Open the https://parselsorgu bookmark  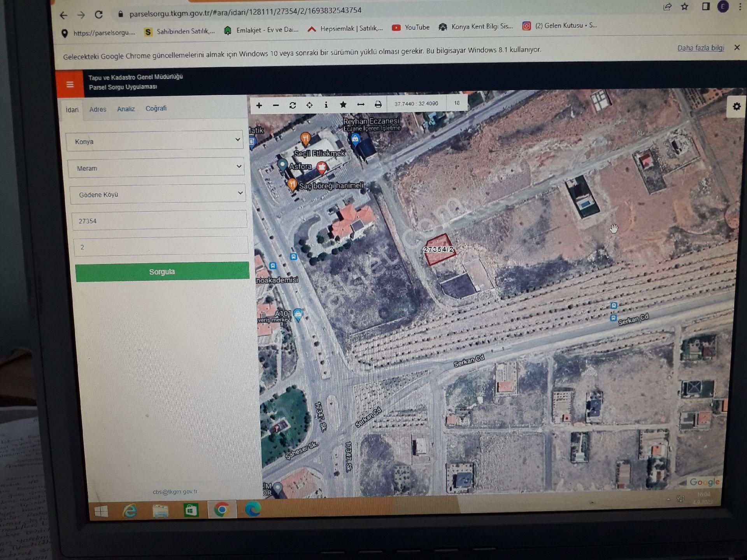98,33
